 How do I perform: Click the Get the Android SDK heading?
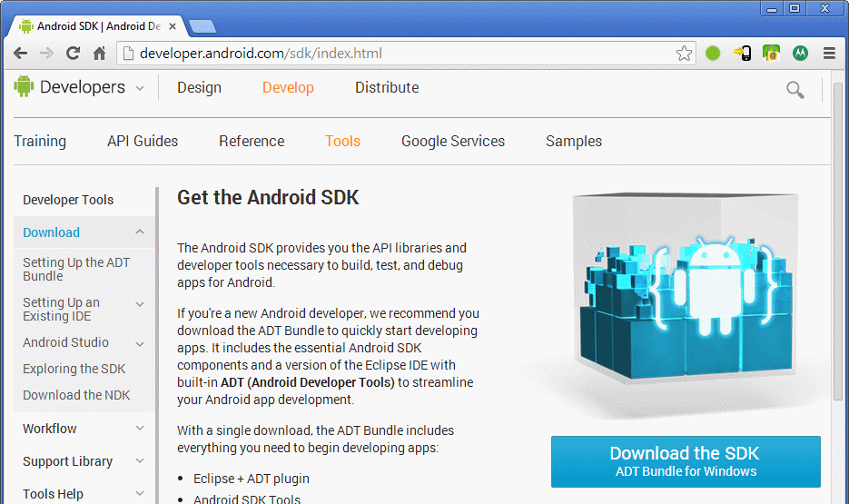[268, 198]
